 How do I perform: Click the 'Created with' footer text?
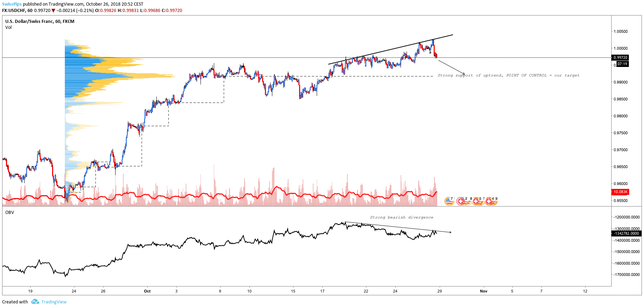[x=15, y=302]
